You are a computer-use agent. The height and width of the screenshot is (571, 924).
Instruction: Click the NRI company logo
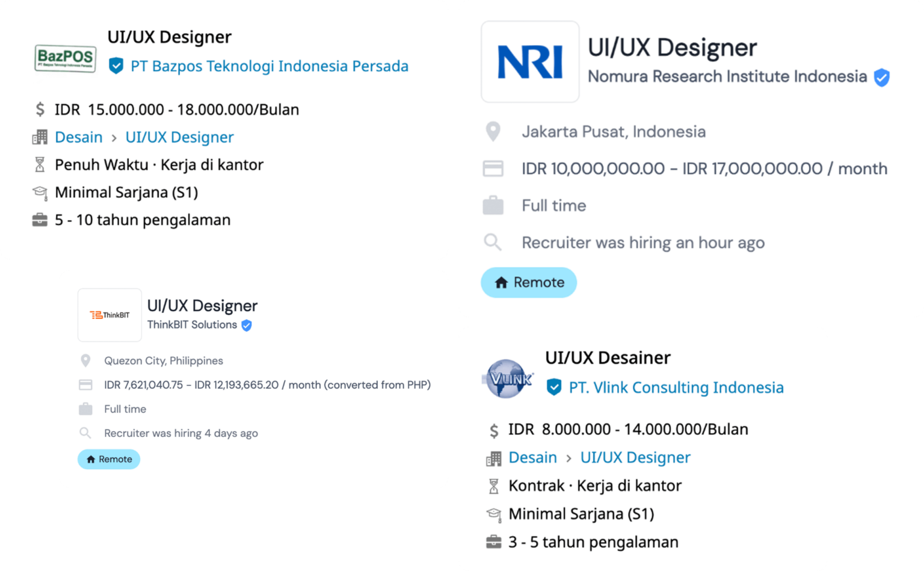click(530, 61)
